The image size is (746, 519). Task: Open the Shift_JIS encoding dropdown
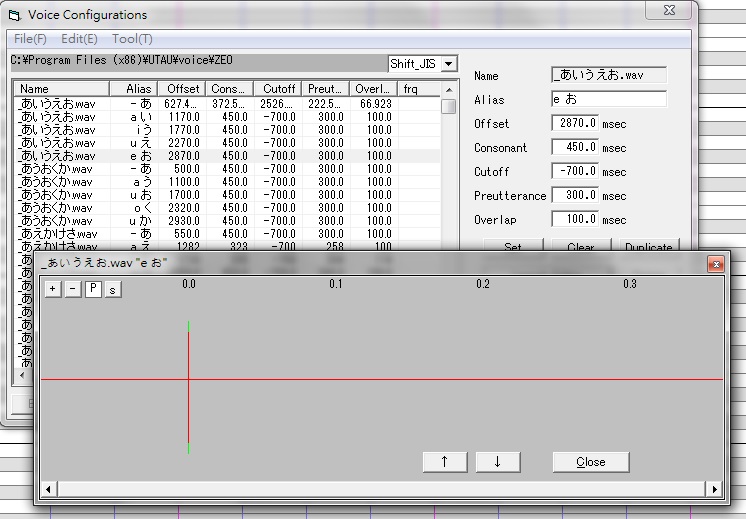[449, 64]
